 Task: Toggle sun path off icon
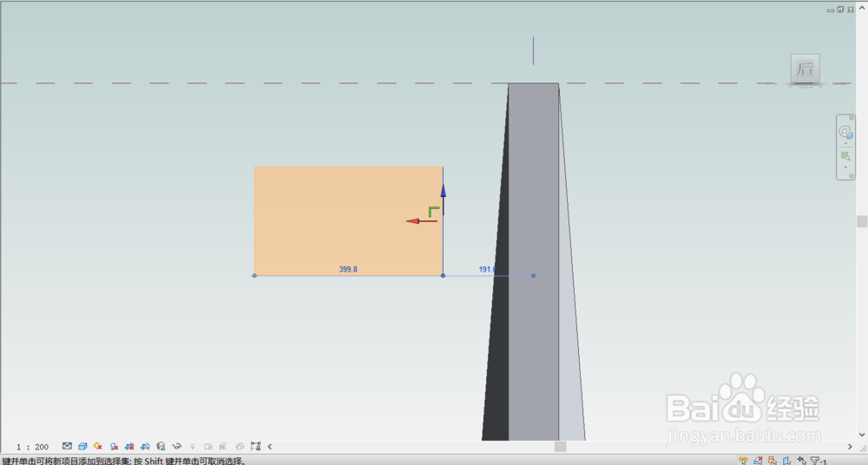point(98,446)
